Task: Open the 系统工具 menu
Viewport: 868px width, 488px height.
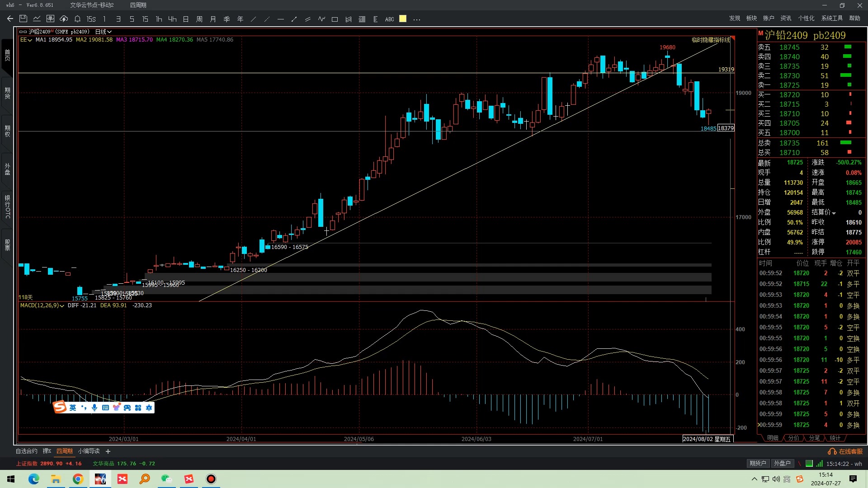Action: click(x=832, y=18)
